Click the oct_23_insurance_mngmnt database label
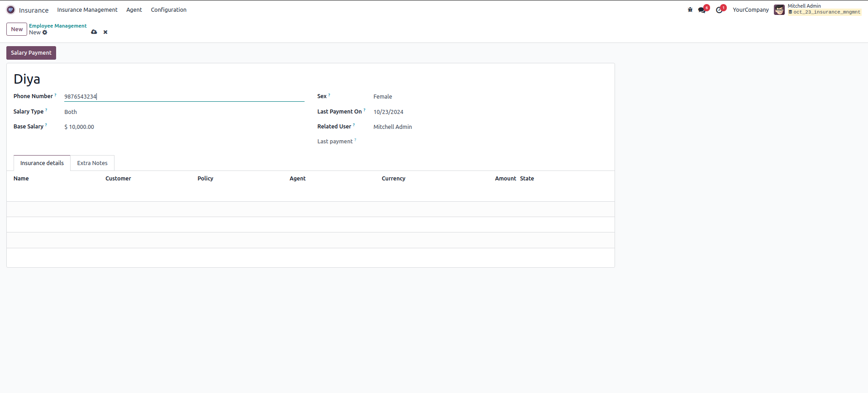Viewport: 868px width, 393px height. [825, 12]
